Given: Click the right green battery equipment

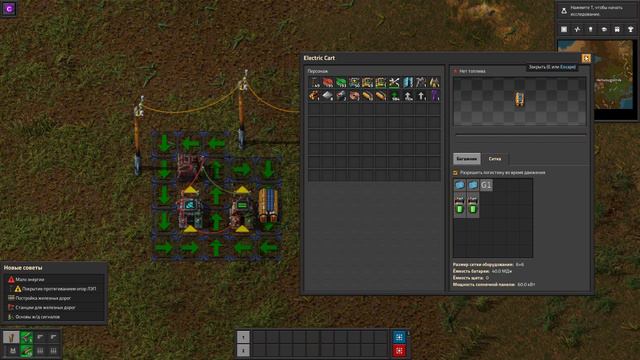Looking at the screenshot, I should (x=473, y=204).
